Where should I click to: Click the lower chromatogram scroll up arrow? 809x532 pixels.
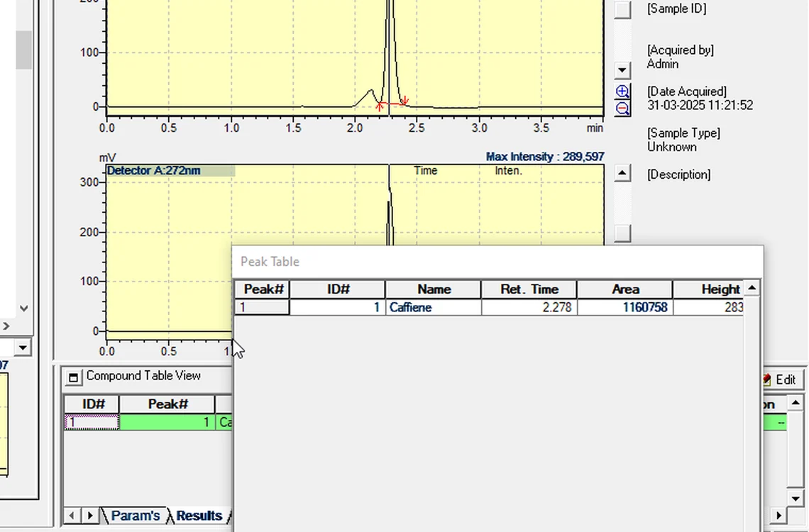coord(623,174)
